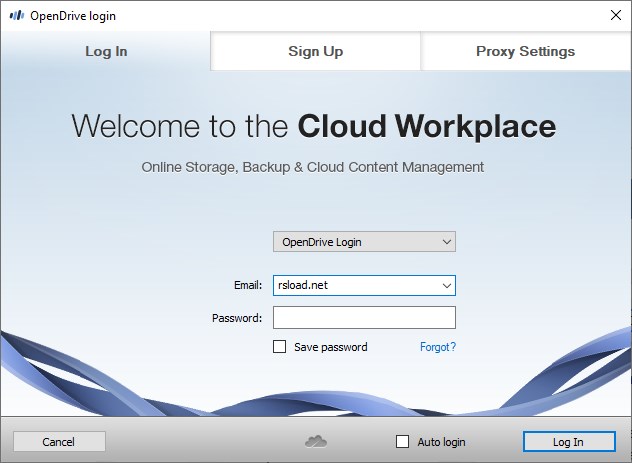
Task: Open the Forgot? password link
Action: point(438,347)
